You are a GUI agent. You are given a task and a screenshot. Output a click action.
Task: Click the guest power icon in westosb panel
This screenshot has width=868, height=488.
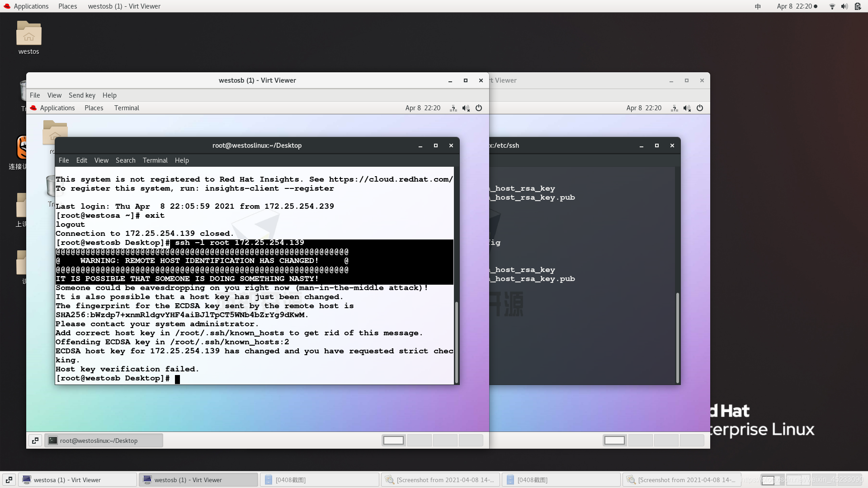(x=479, y=108)
